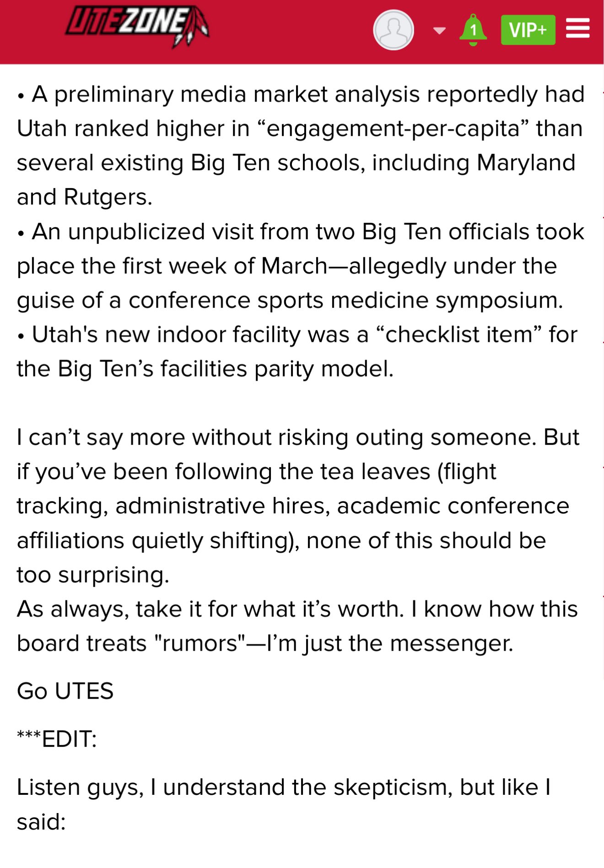
Task: Click the green VIP+ button
Action: pos(528,30)
